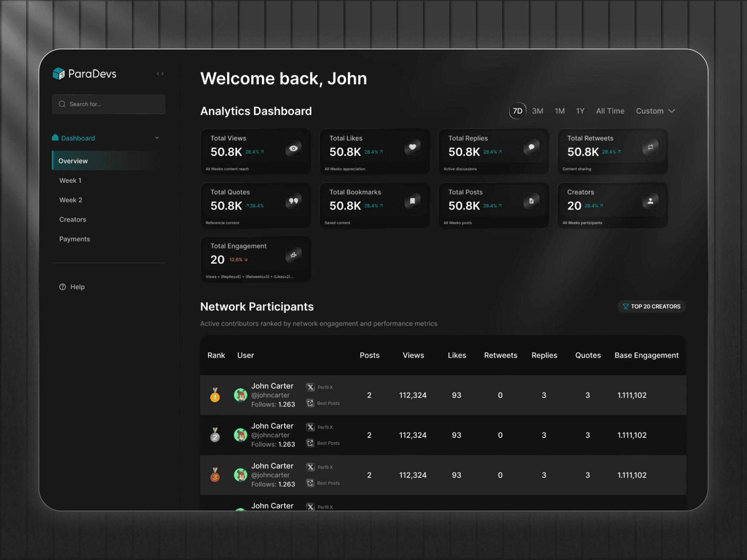Viewport: 747px width, 560px height.
Task: Click the X logo in rank 2 row
Action: [x=310, y=427]
